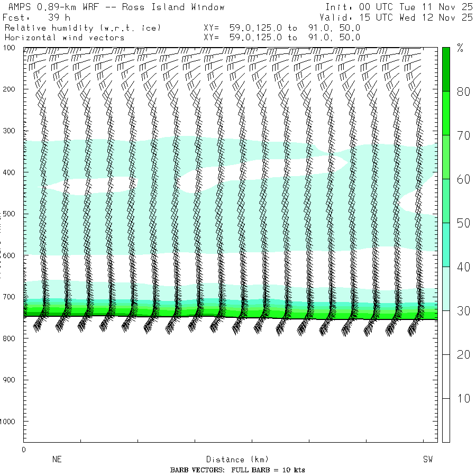The height and width of the screenshot is (476, 476).
Task: Click the pale cyan 30–40 percent legend band
Action: 446,289
